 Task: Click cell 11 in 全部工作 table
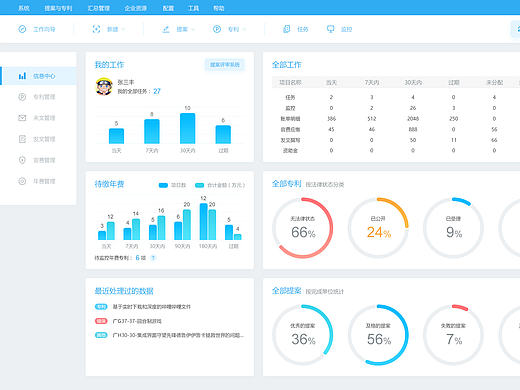pos(454,140)
